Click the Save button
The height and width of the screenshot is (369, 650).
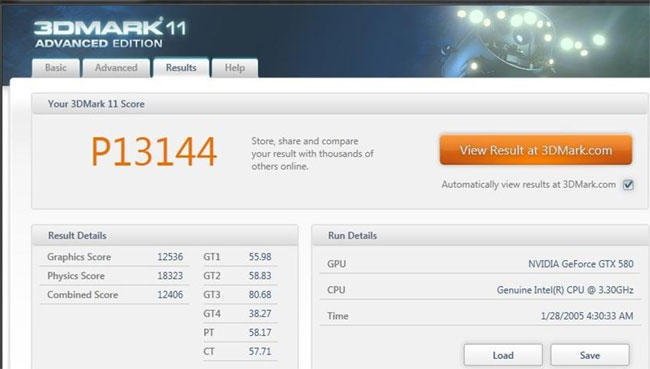click(x=589, y=355)
